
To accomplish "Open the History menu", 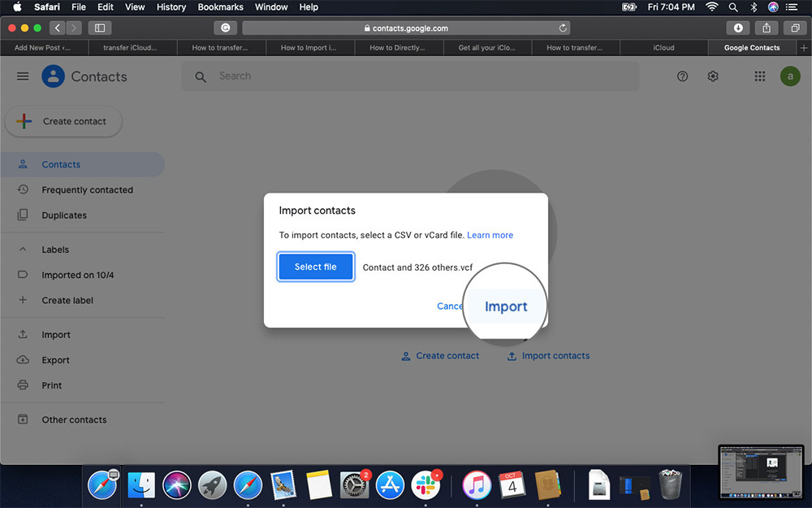I will 171,7.
